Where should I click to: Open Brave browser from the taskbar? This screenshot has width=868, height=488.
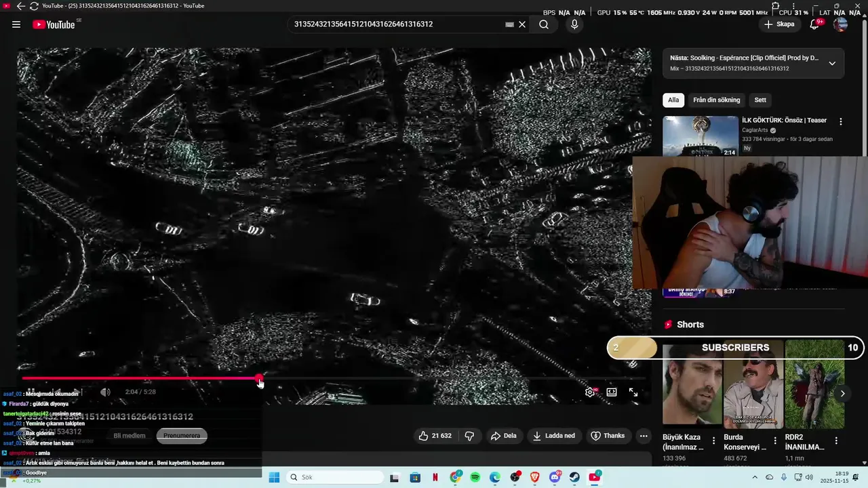coord(535,477)
